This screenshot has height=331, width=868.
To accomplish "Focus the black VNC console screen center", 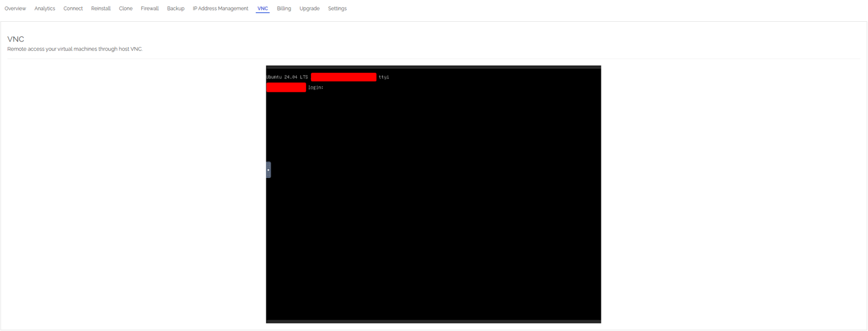I will click(433, 195).
